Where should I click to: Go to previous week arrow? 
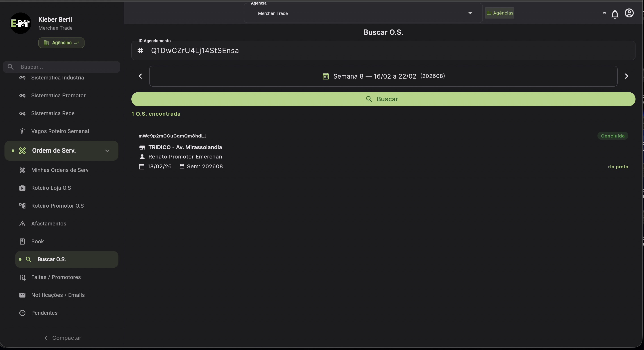point(140,76)
